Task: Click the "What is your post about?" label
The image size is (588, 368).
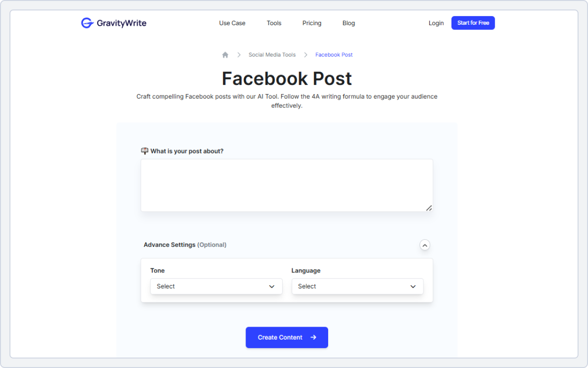Action: click(x=187, y=151)
